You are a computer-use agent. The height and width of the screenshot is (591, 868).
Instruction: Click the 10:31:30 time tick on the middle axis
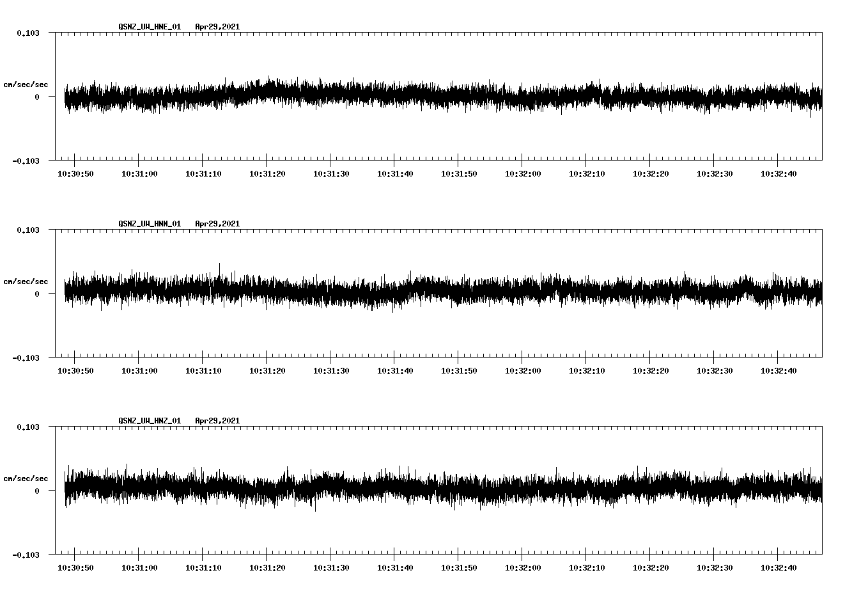[x=332, y=370]
